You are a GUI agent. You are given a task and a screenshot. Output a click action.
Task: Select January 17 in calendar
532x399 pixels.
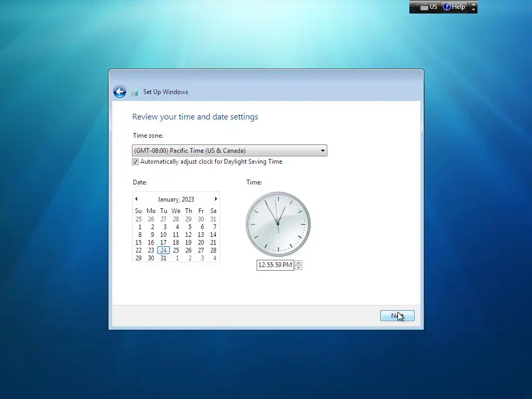tap(164, 242)
